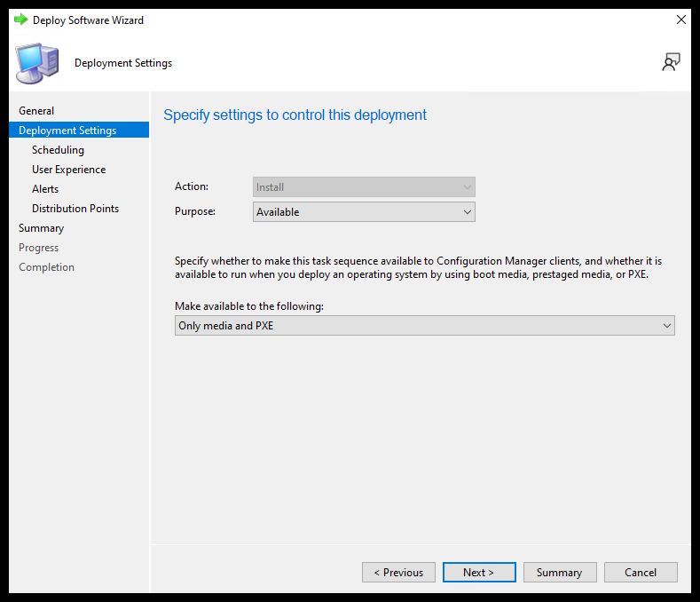Click the computer icon beside Deployment Settings
Image resolution: width=700 pixels, height=602 pixels.
[37, 63]
